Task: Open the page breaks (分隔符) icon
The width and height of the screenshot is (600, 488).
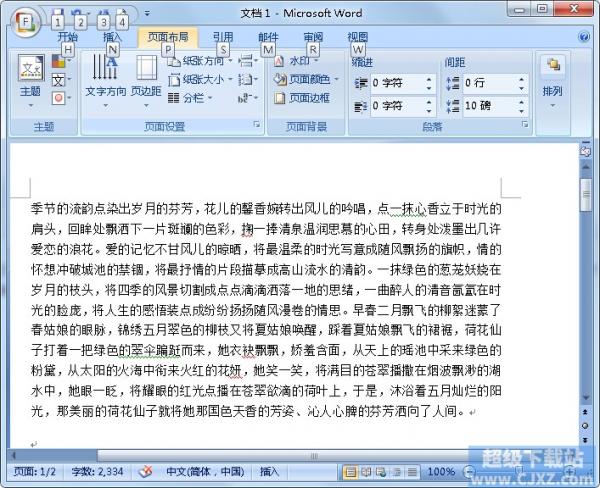Action: click(x=245, y=60)
